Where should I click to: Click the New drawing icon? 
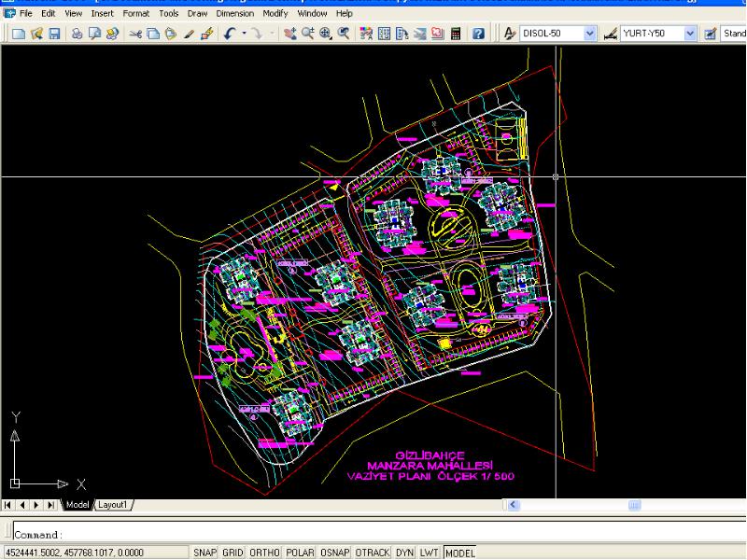tap(19, 34)
